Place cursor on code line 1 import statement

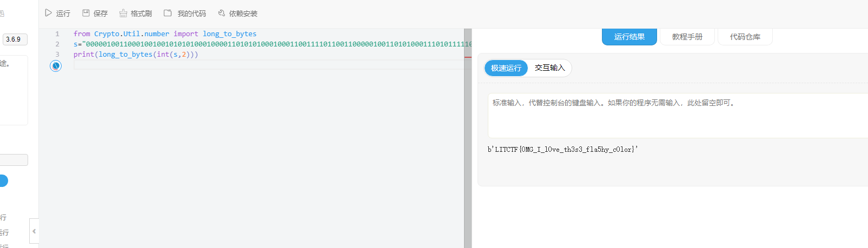165,33
